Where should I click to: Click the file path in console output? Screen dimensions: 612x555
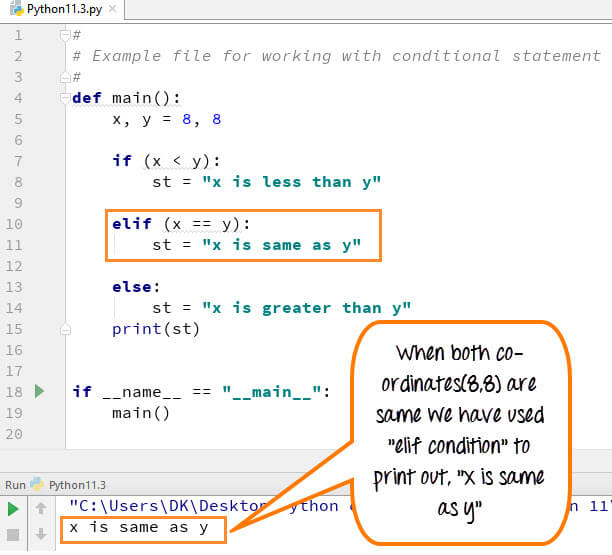200,506
